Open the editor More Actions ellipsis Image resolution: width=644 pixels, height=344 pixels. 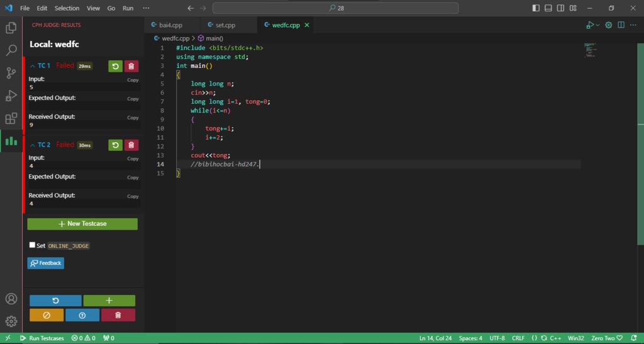(x=633, y=25)
